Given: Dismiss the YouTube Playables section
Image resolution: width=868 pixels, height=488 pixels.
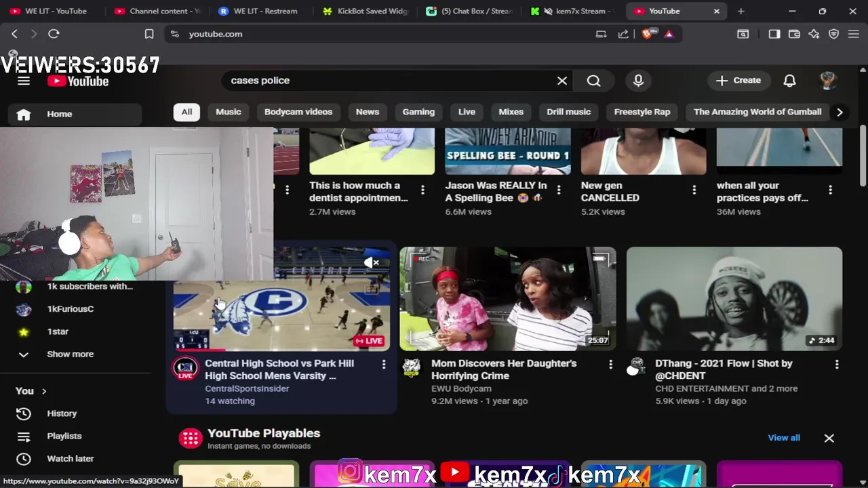Looking at the screenshot, I should point(829,439).
